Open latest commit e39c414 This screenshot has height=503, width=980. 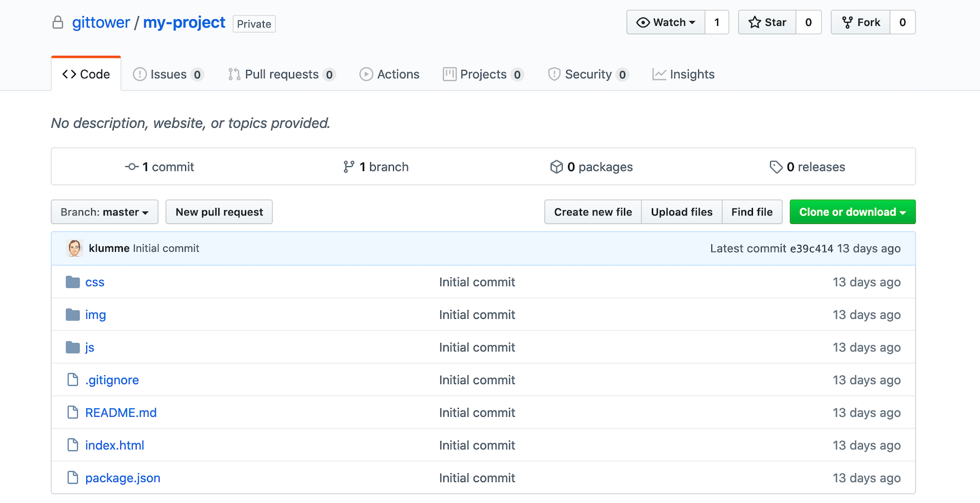pyautogui.click(x=811, y=249)
